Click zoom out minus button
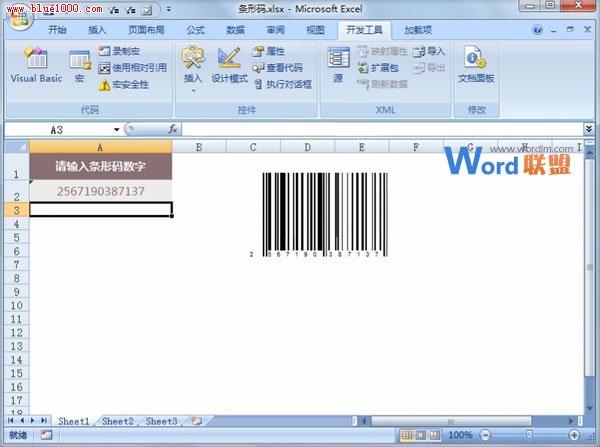The image size is (600, 447). click(485, 435)
